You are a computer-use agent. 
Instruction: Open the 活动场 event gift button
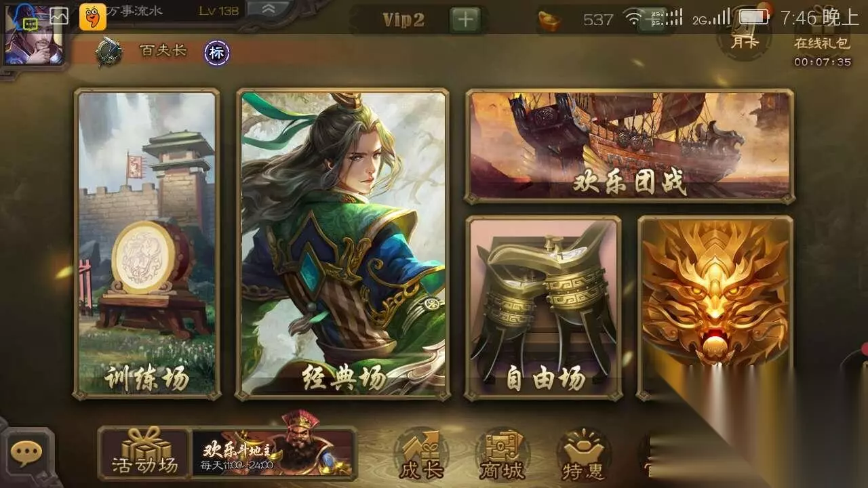(145, 453)
